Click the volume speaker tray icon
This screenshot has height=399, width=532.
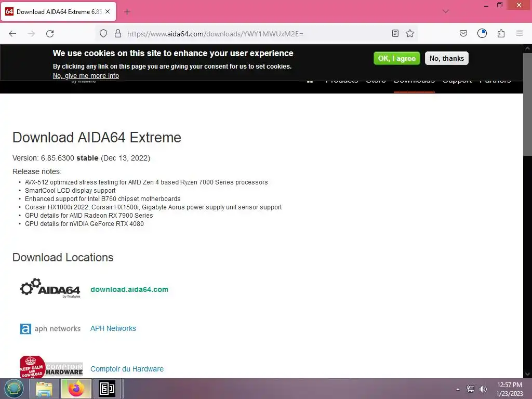483,389
